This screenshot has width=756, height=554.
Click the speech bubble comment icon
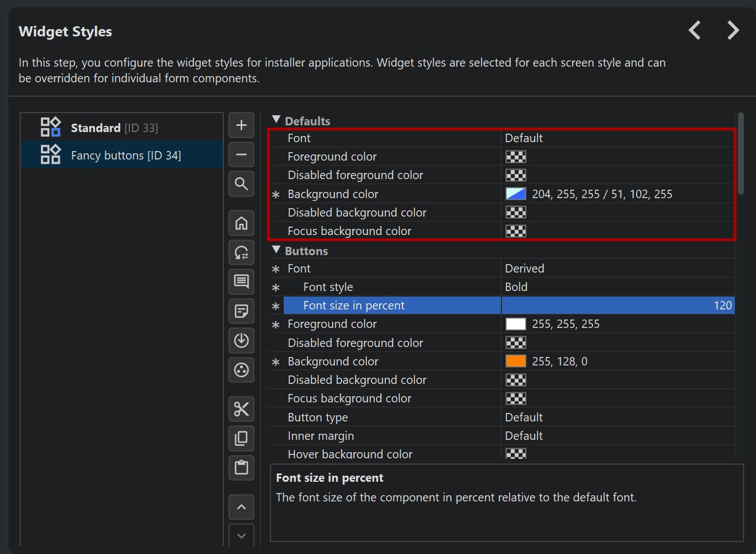(x=241, y=281)
